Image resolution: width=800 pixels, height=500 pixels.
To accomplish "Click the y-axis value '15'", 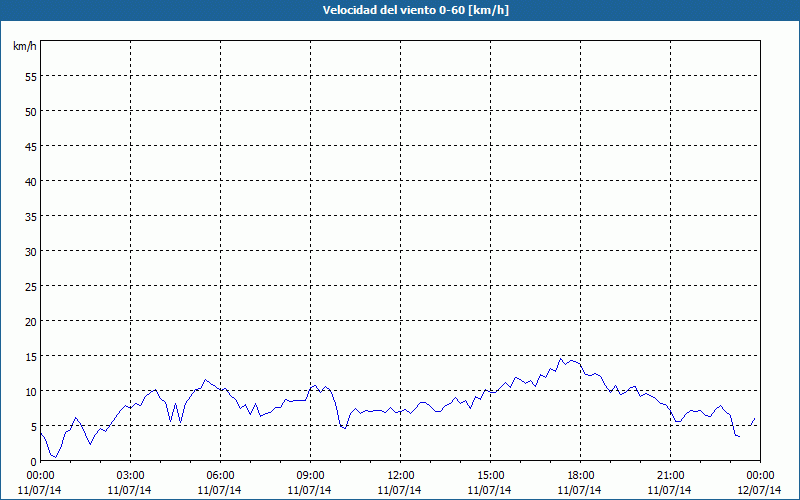I will coord(31,357).
